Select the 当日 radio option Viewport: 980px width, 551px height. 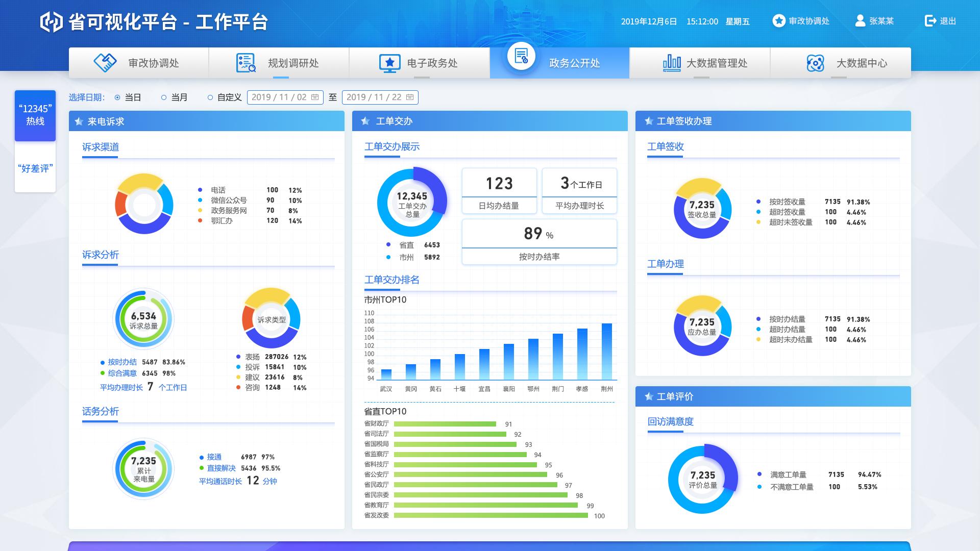(x=117, y=97)
